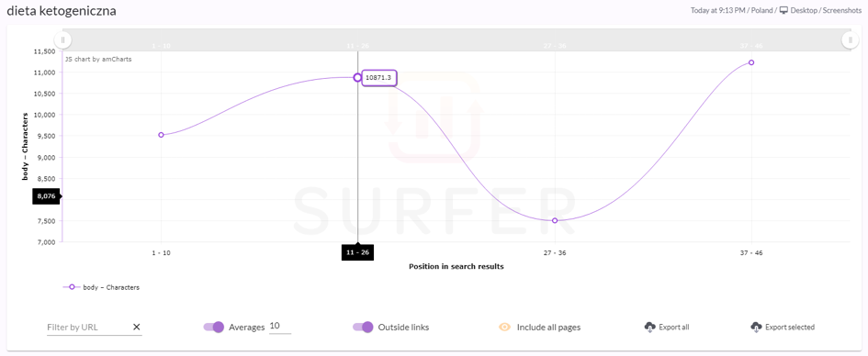868x356 pixels.
Task: Click the Export all cloud download icon
Action: [x=650, y=328]
